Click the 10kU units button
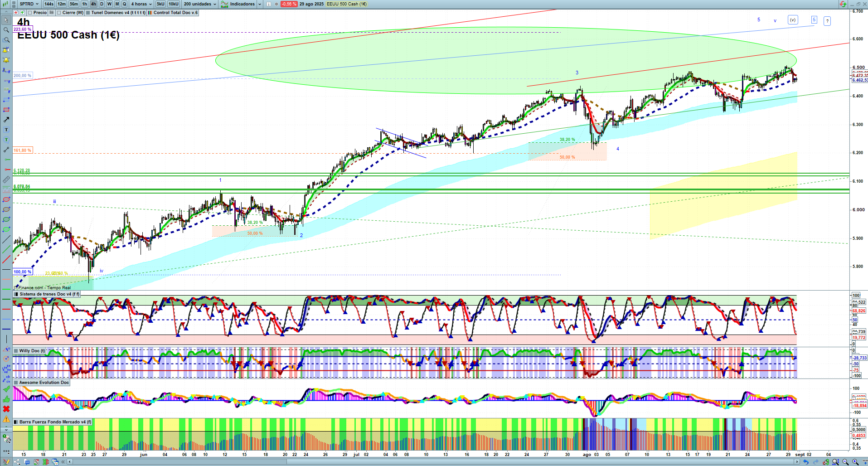 pos(174,4)
